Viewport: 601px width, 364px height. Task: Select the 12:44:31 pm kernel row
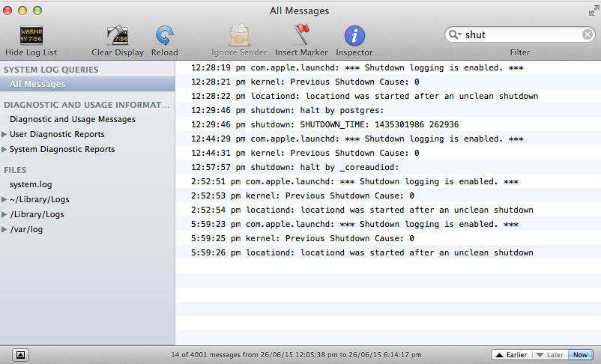(x=388, y=153)
